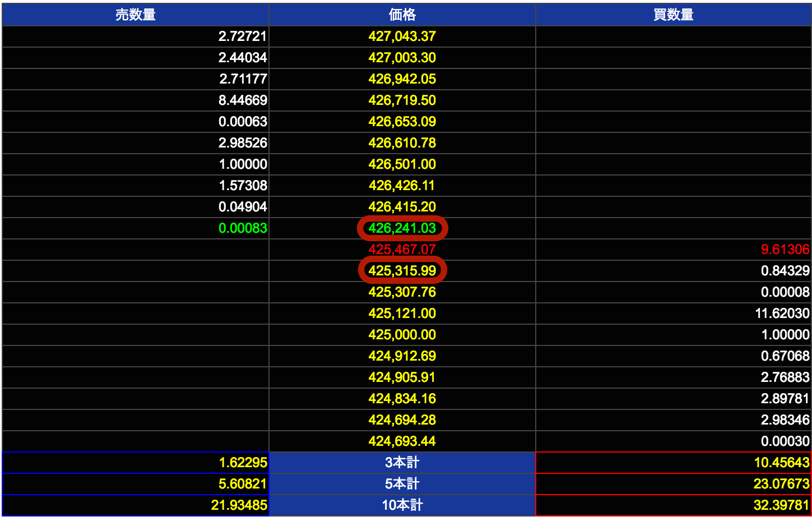Viewport: 812px width, 521px height.
Task: Click 10-level sell total 21.93485
Action: pyautogui.click(x=239, y=505)
